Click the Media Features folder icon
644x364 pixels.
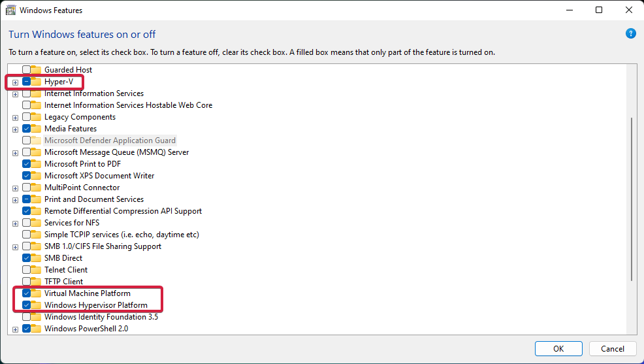(x=36, y=129)
